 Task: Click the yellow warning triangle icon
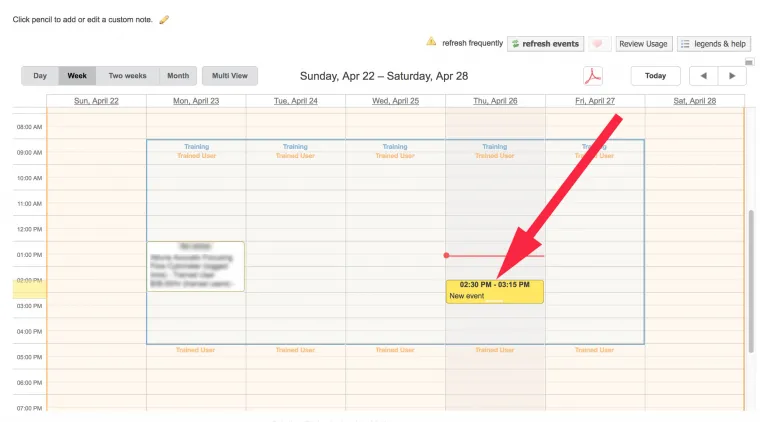(431, 43)
